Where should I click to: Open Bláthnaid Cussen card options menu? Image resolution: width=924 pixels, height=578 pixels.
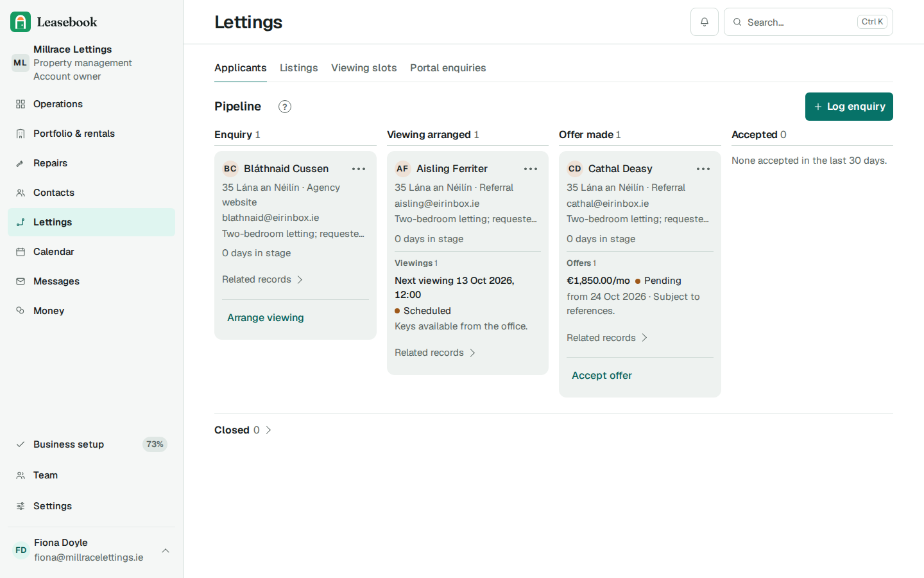tap(359, 169)
